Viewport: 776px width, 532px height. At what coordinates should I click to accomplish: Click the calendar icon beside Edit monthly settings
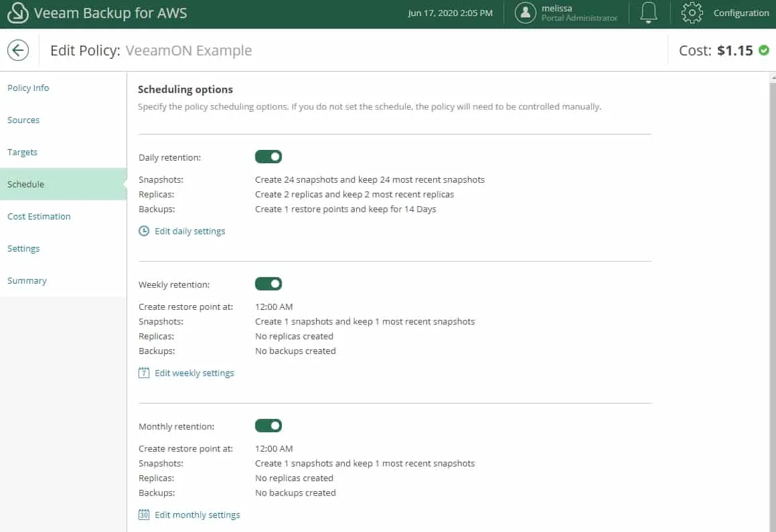tap(143, 515)
